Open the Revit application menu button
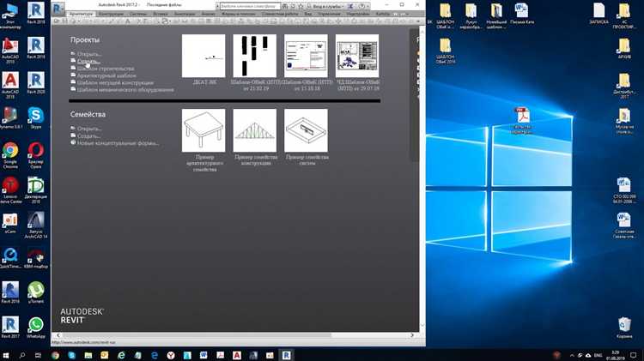644x361 pixels. click(x=58, y=8)
